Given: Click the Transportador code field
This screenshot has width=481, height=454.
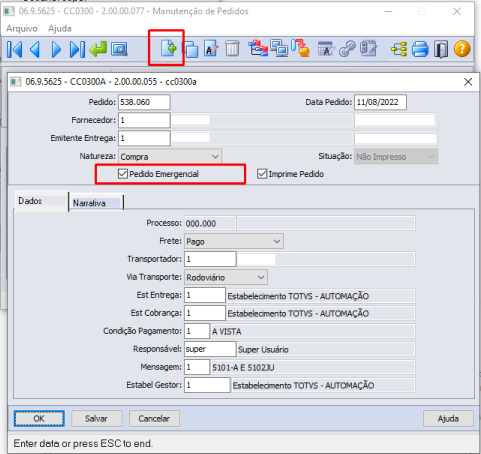Looking at the screenshot, I should (210, 259).
